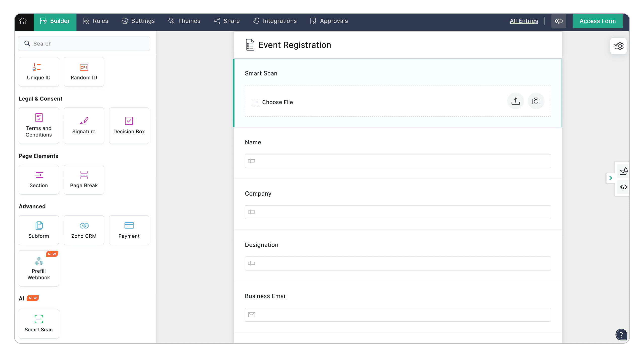This screenshot has height=354, width=644.
Task: Add Terms and Conditions field
Action: pos(39,126)
